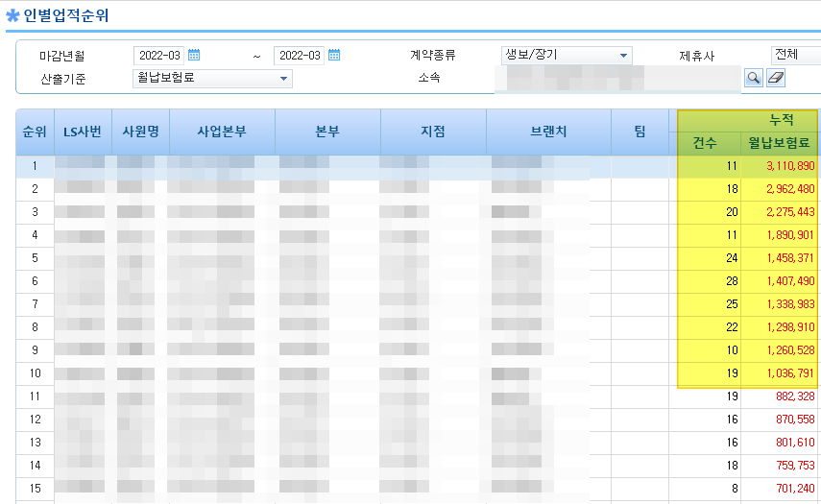This screenshot has height=504, width=821.
Task: Click count 8 in rank 15 row
Action: (735, 489)
